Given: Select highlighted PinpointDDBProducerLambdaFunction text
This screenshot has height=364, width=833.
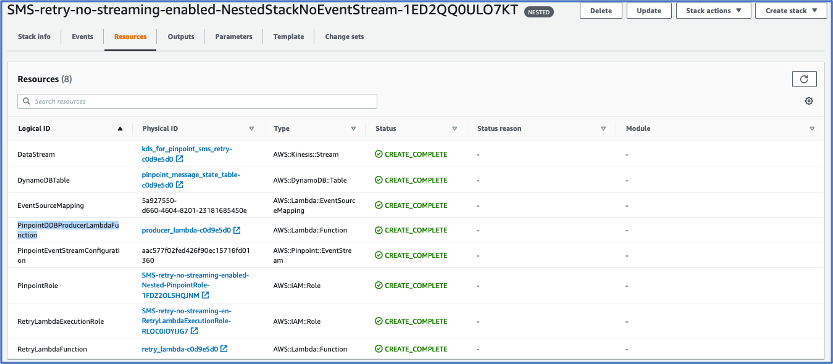Looking at the screenshot, I should (68, 230).
